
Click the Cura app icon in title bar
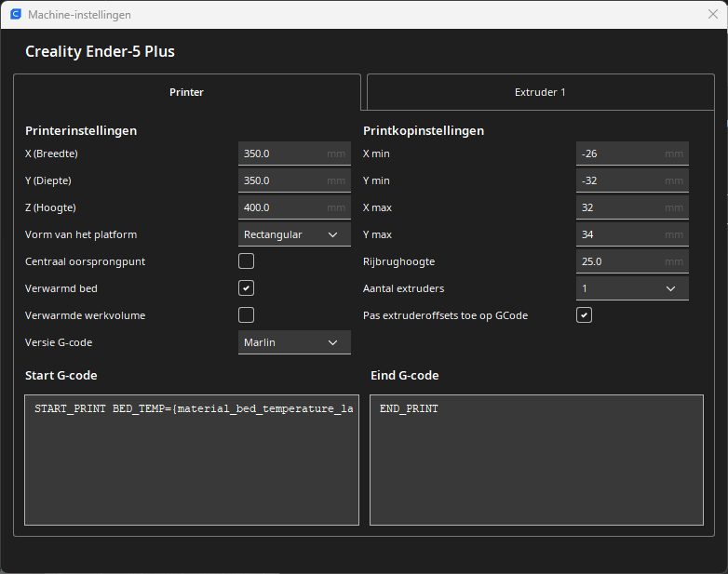point(16,14)
